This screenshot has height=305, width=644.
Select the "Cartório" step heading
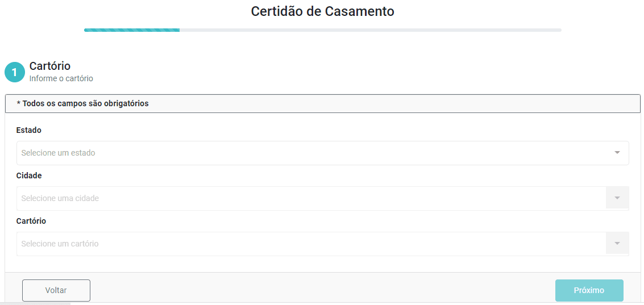pyautogui.click(x=50, y=66)
